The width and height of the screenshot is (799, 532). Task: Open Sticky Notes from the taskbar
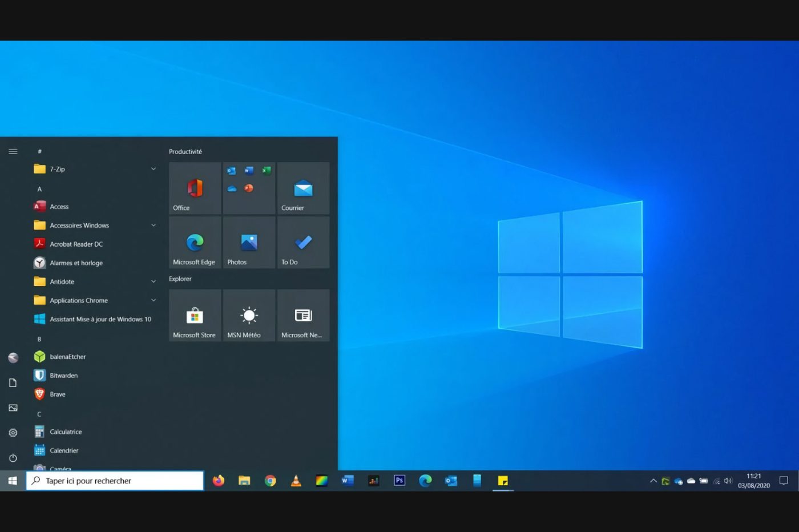503,481
